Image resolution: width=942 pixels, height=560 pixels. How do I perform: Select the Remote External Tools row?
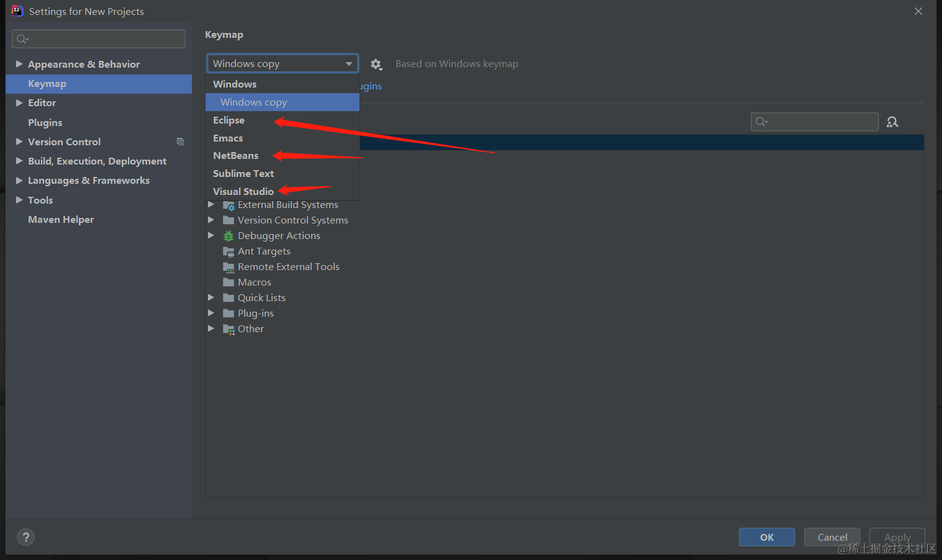[x=564, y=266]
